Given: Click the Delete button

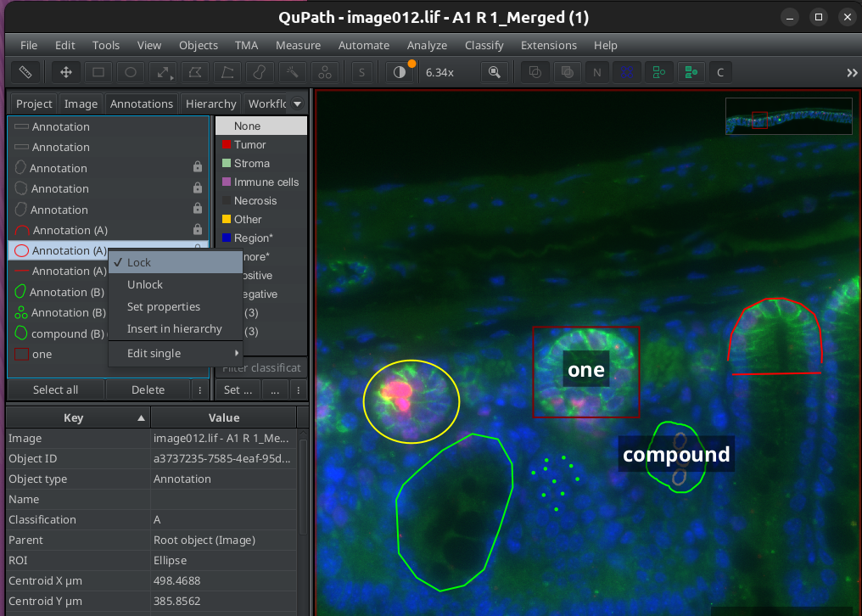Looking at the screenshot, I should 147,389.
